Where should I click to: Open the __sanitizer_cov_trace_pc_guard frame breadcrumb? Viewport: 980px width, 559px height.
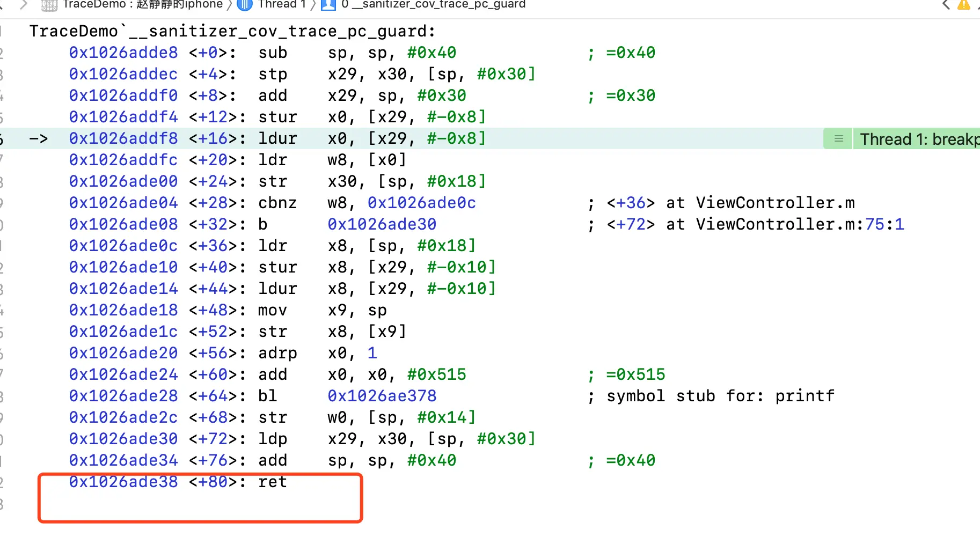[x=433, y=5]
